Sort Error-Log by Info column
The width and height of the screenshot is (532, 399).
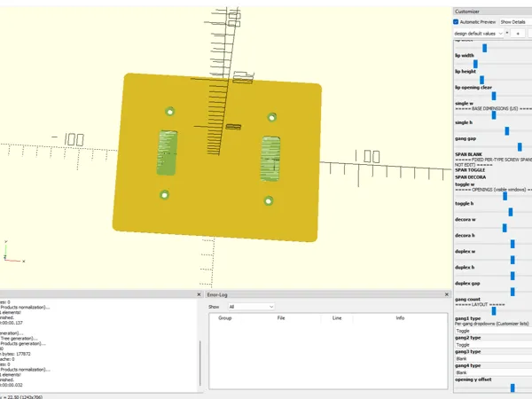400,318
